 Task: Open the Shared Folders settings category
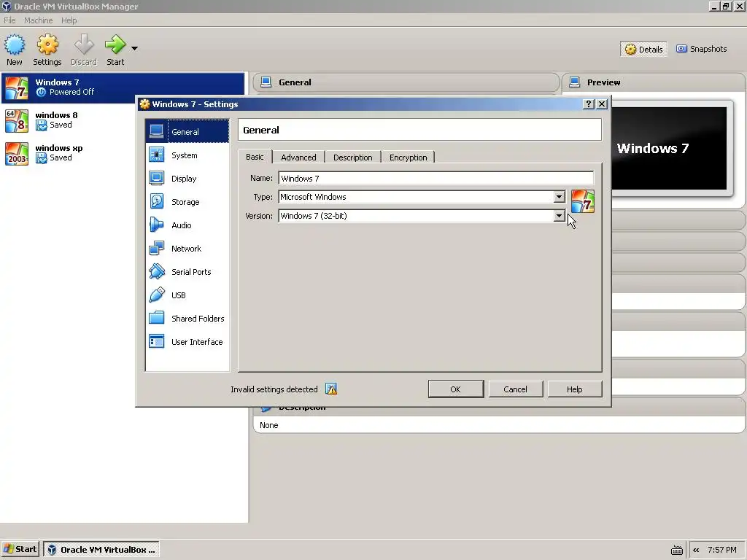point(187,319)
